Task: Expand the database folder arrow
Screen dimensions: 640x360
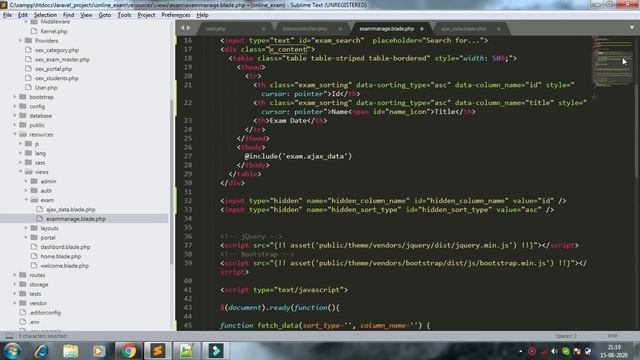Action: pos(15,116)
